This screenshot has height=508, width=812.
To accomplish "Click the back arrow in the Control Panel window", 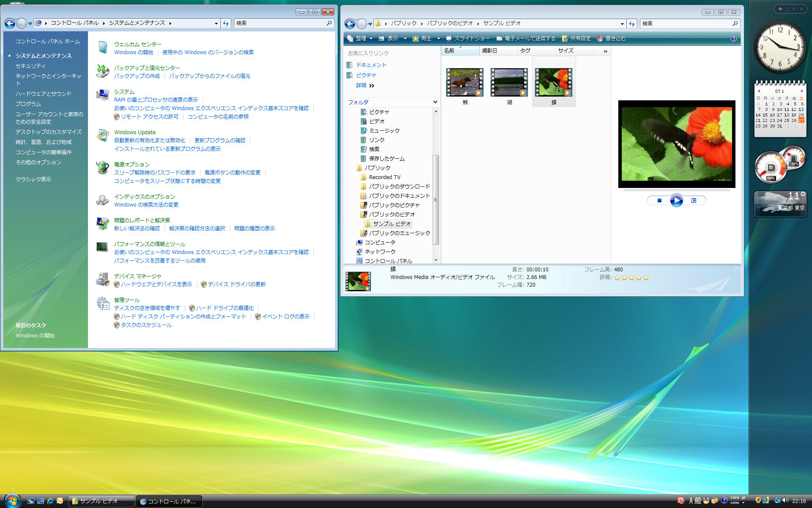I will tap(9, 23).
